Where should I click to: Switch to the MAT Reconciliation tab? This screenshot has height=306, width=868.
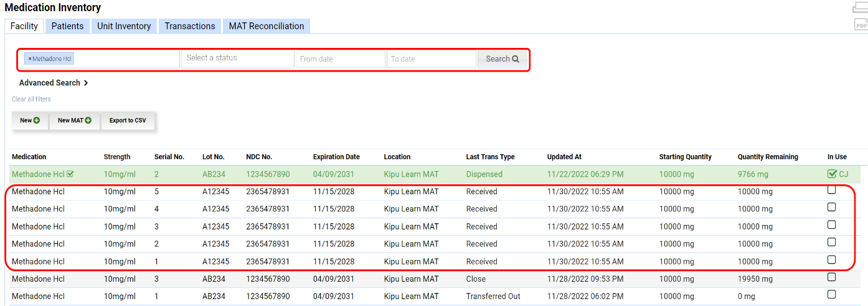(267, 26)
